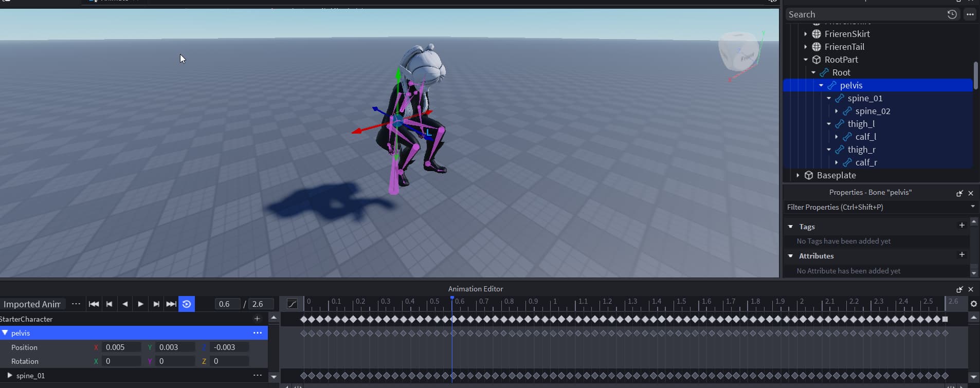980x388 pixels.
Task: Open Explorer search history
Action: (952, 14)
